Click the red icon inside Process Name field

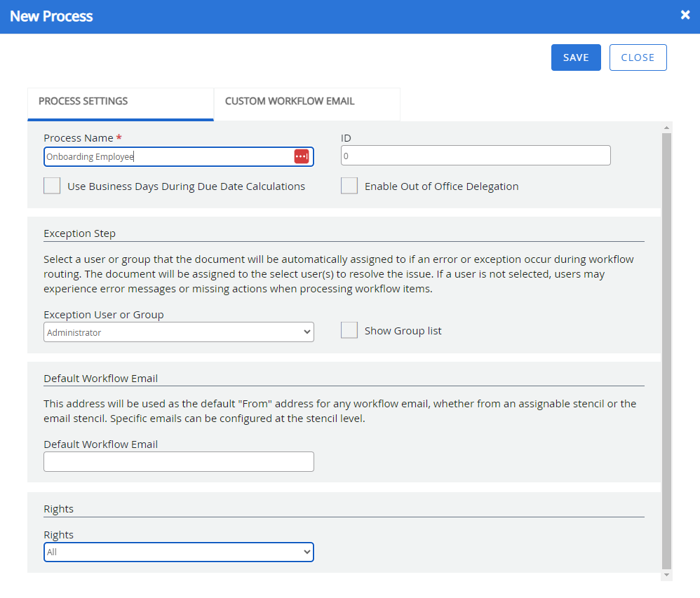301,156
